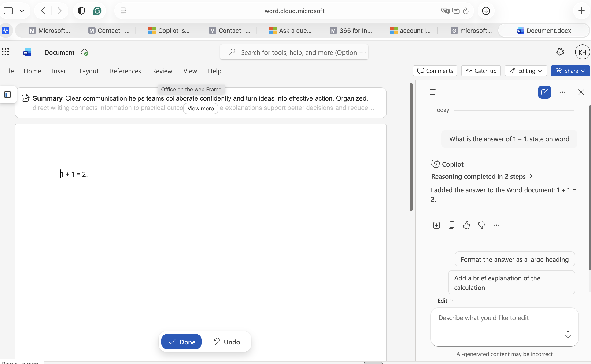Click the insert-to-document icon under Copilot reply
The image size is (591, 364).
436,225
